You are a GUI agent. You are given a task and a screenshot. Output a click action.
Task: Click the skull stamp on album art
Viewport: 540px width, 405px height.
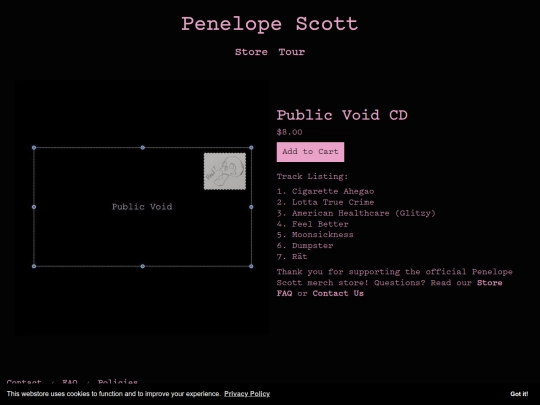tap(225, 171)
